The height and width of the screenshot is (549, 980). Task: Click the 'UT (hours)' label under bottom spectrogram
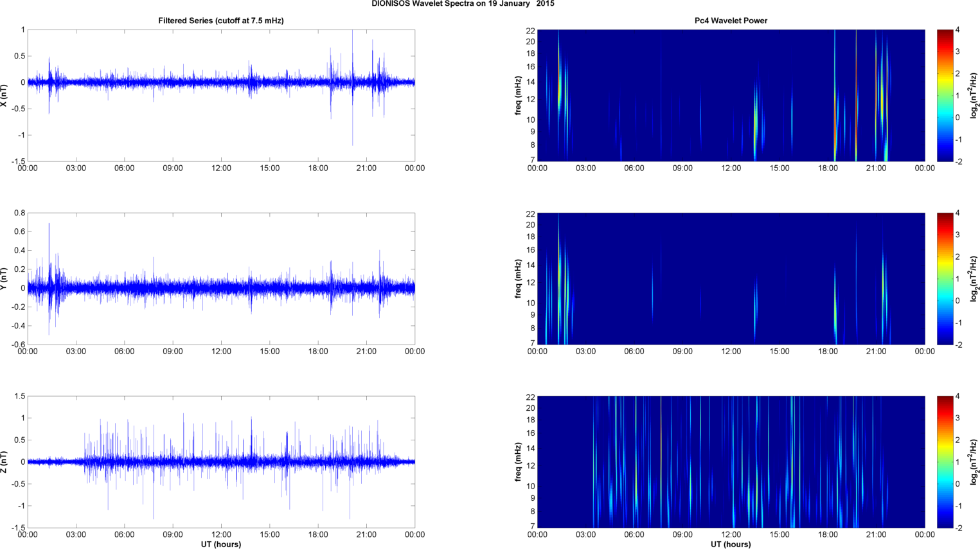731,544
